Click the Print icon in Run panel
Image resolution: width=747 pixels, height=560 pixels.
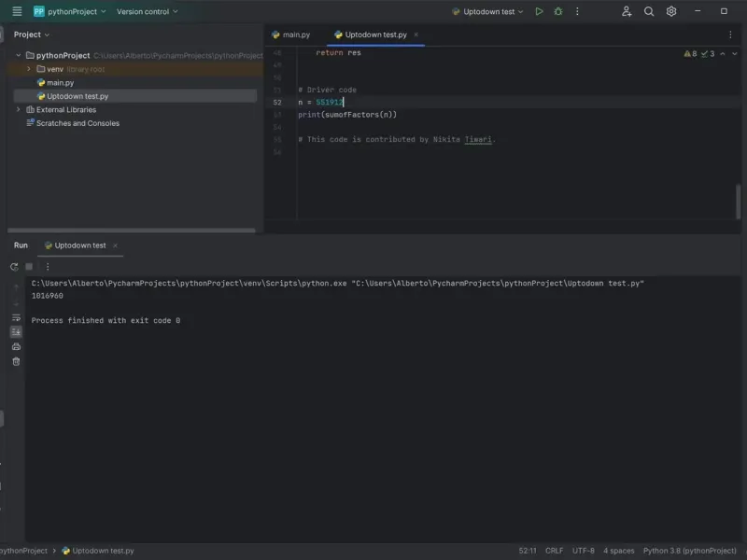point(16,346)
